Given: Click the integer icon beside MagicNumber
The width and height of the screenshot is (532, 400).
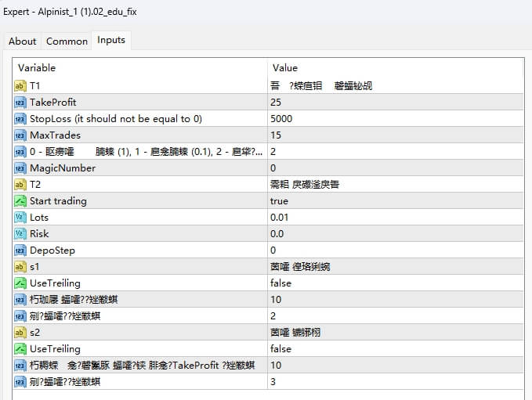Looking at the screenshot, I should click(20, 168).
